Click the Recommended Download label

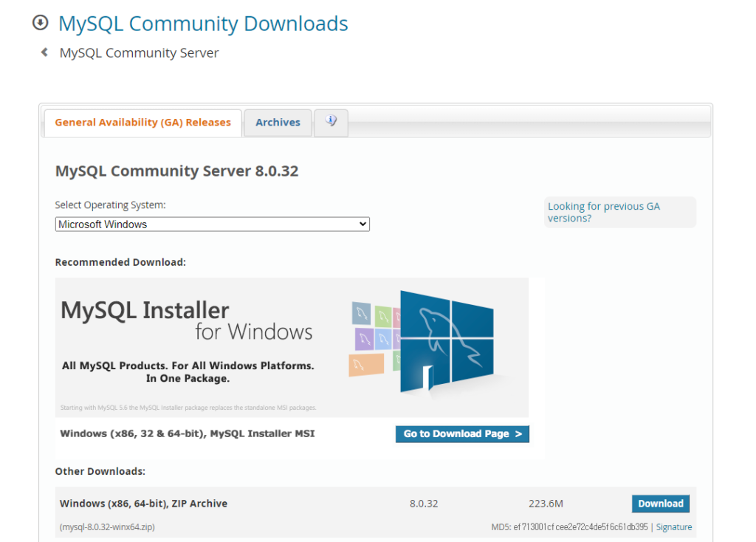pyautogui.click(x=120, y=262)
